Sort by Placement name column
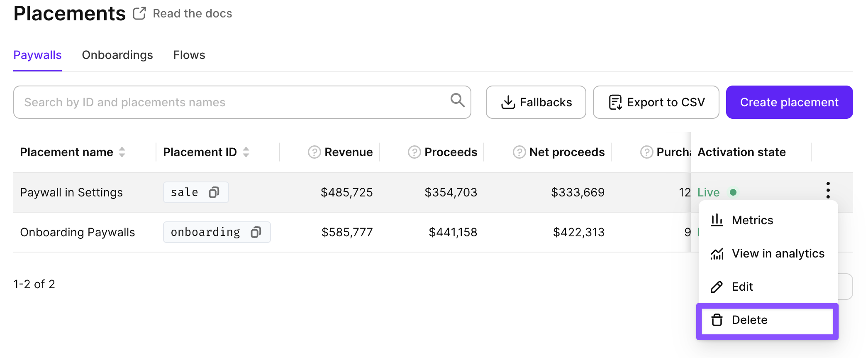The height and width of the screenshot is (358, 868). pyautogui.click(x=122, y=152)
